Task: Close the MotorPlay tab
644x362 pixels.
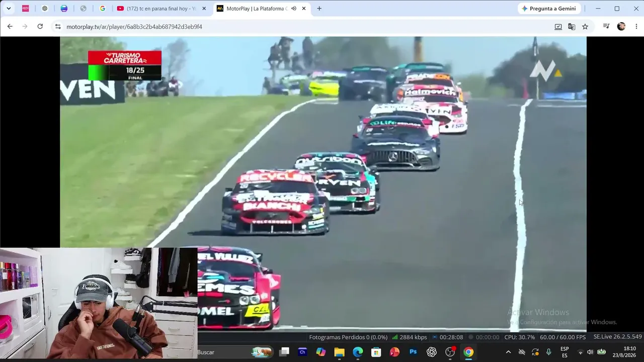Action: [303, 9]
